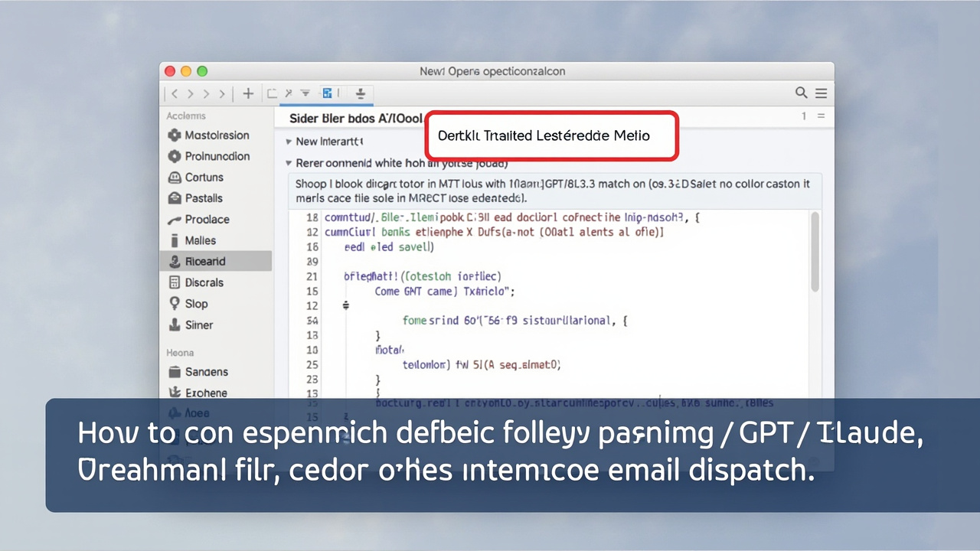Select the pencil-like toolbar icon
980x551 pixels.
click(289, 93)
